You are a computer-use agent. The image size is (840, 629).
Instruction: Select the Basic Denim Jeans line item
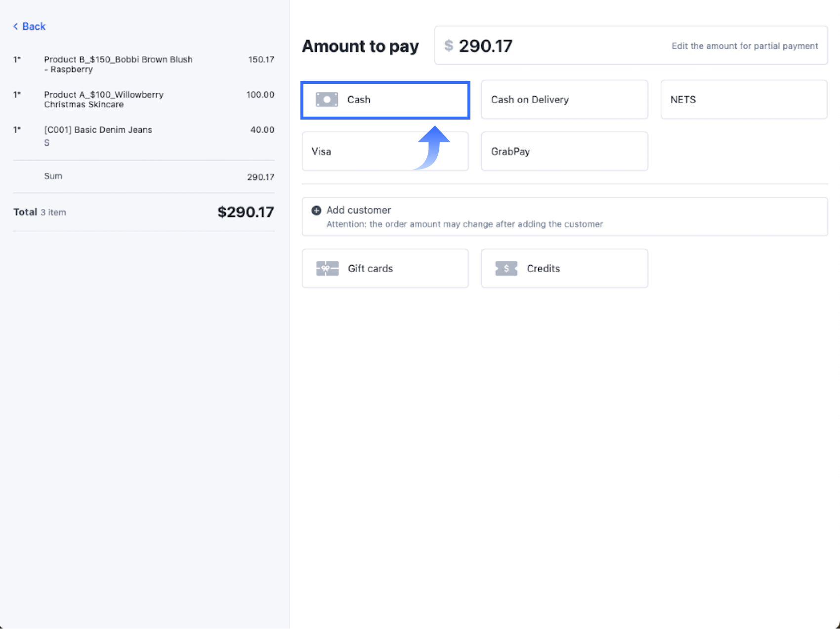point(98,130)
